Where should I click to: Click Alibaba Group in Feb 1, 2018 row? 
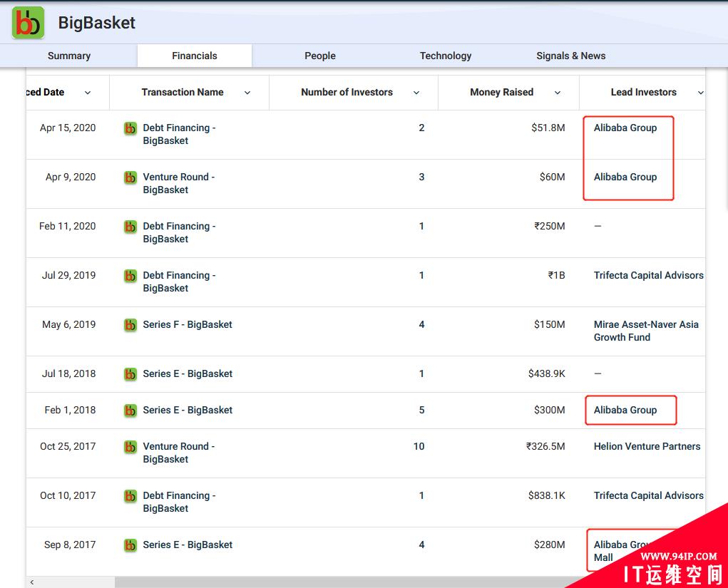pyautogui.click(x=625, y=410)
